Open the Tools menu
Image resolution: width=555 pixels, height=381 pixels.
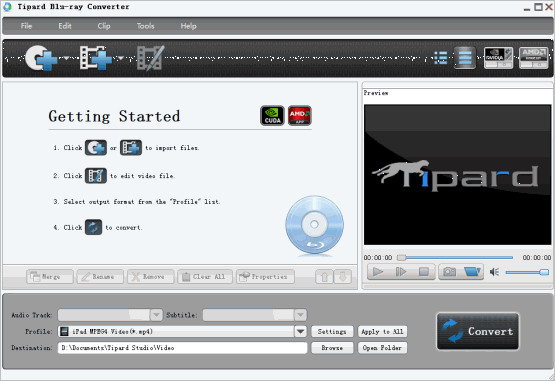[x=145, y=26]
